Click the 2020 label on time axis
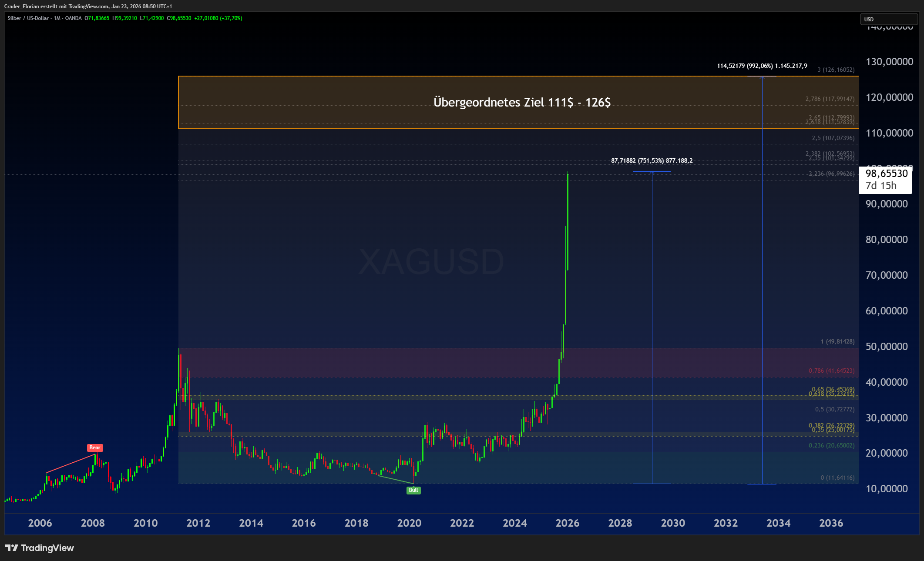924x561 pixels. pos(409,523)
